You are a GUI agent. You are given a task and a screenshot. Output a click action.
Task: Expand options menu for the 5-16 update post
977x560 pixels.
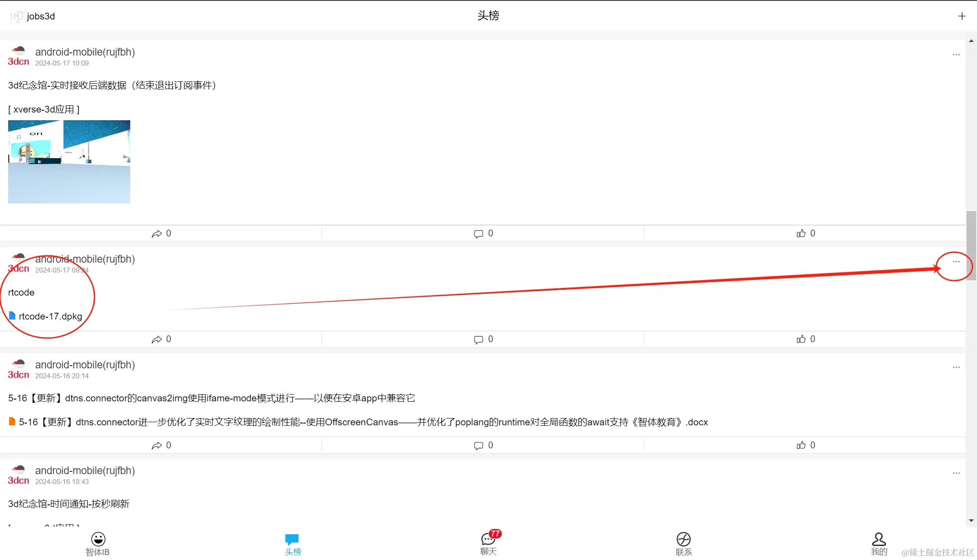click(956, 367)
